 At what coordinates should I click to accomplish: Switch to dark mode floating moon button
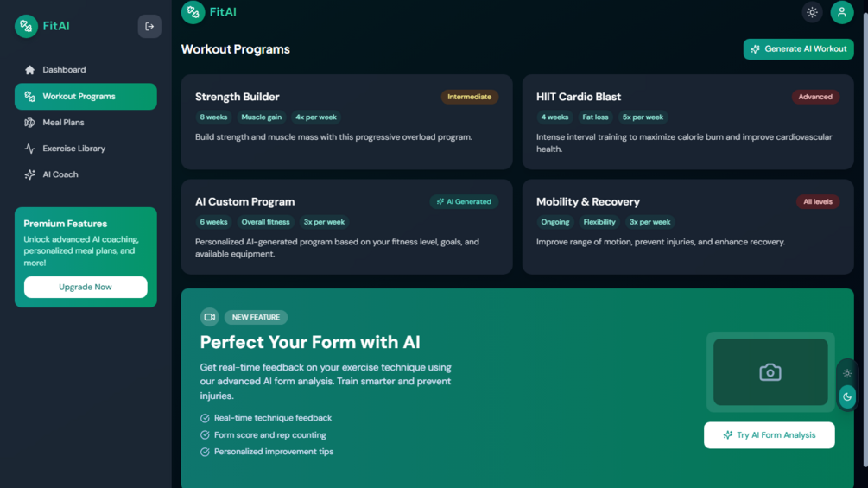[847, 396]
